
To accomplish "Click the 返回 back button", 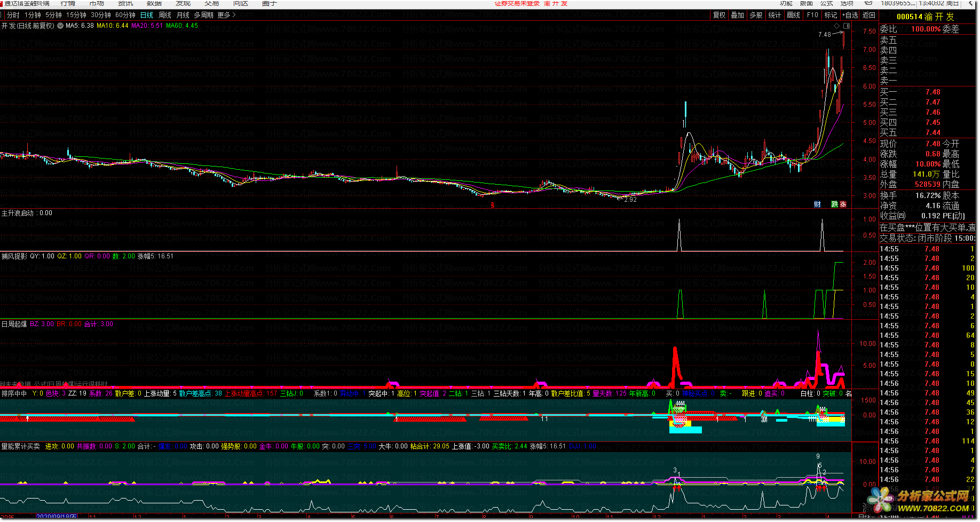I will point(869,15).
